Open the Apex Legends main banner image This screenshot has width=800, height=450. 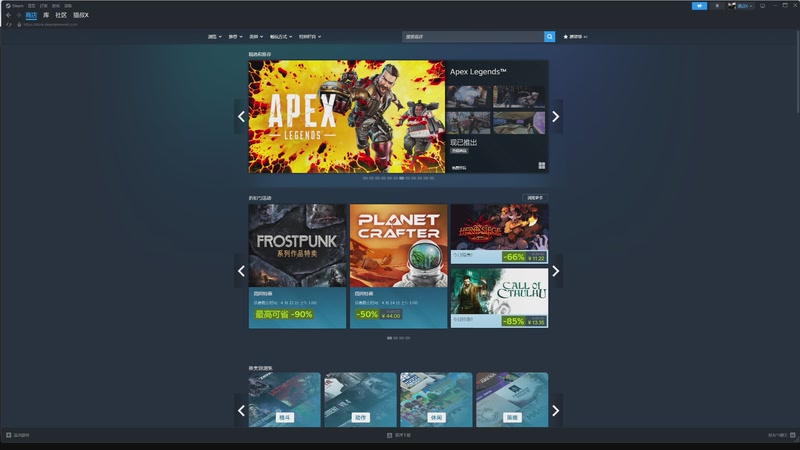(347, 117)
